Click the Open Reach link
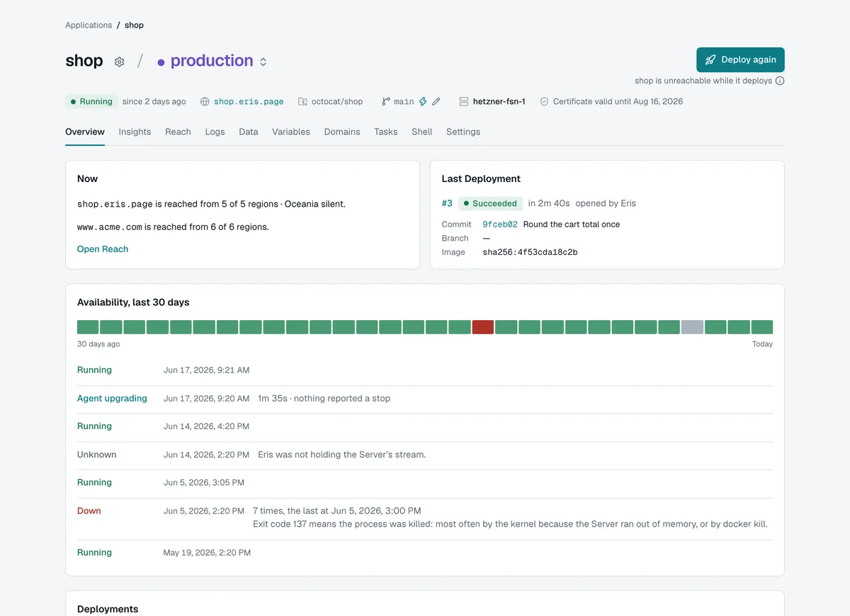 coord(103,249)
